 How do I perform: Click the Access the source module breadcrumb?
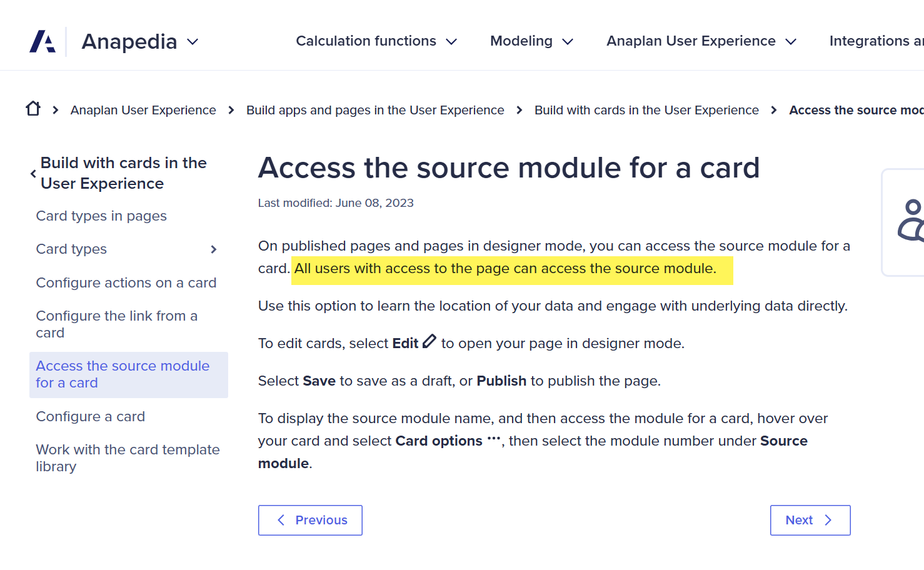click(x=856, y=110)
